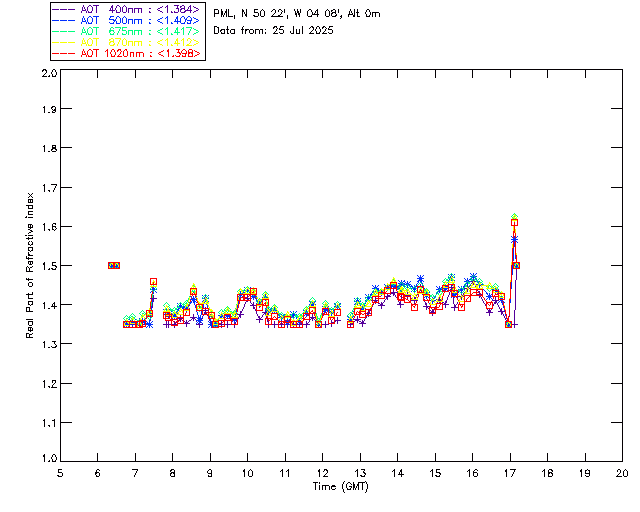Click the PML station location text
The width and height of the screenshot is (640, 512).
(297, 14)
